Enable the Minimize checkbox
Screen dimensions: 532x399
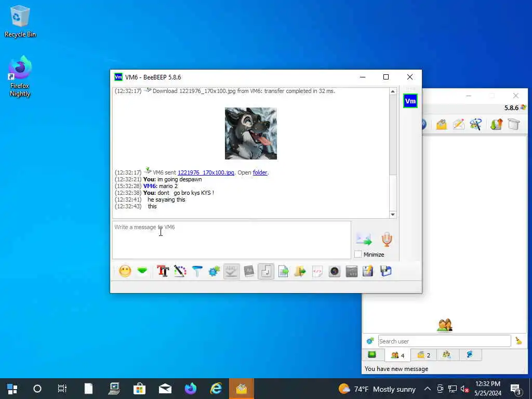tap(358, 254)
